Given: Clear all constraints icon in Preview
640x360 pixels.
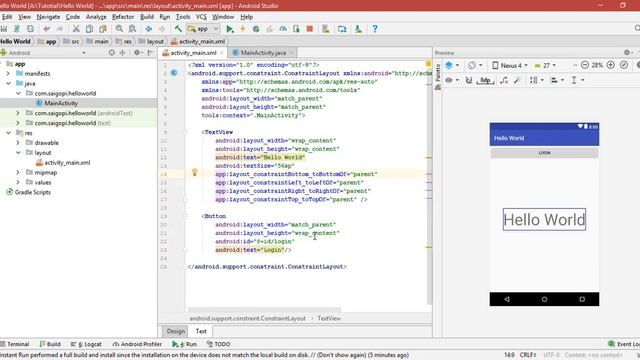Looking at the screenshot, I should [x=504, y=80].
